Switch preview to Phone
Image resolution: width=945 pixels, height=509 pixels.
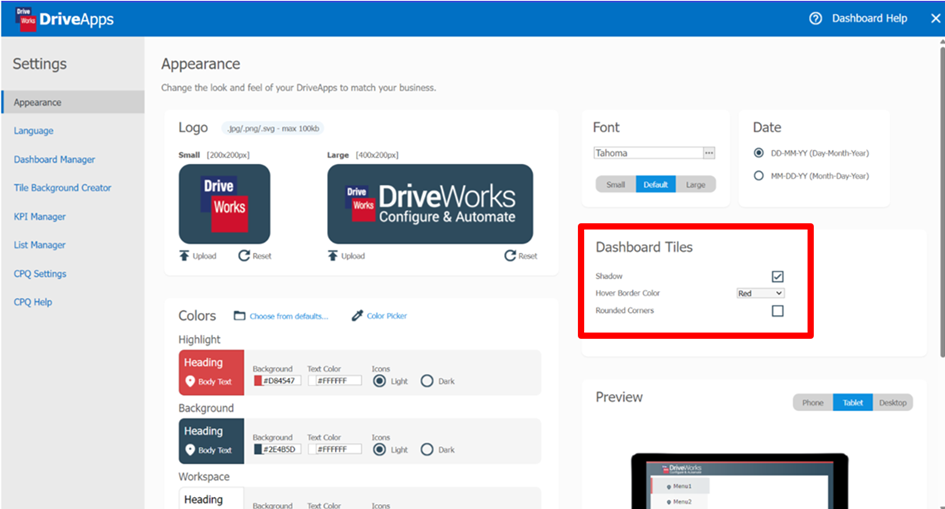click(x=812, y=402)
